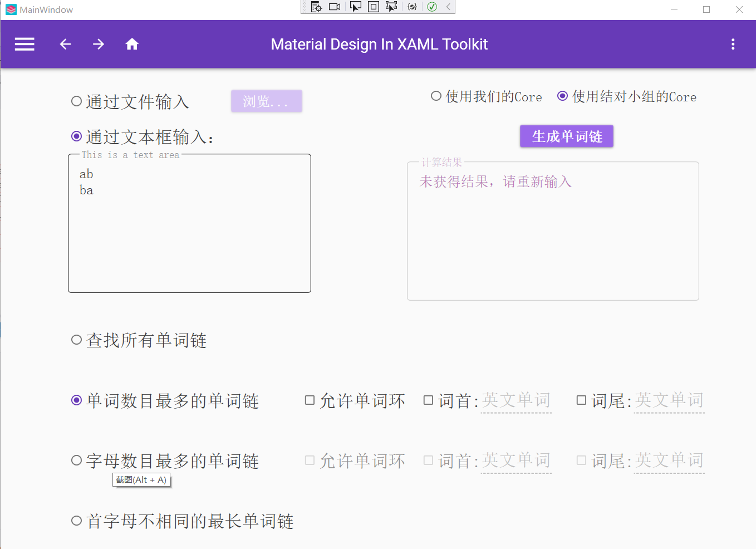This screenshot has width=756, height=549.
Task: Click into the text area containing ab ba
Action: [189, 223]
